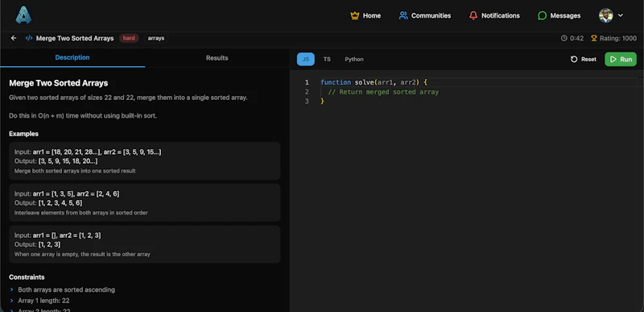
Task: Click the hard difficulty tag
Action: tap(129, 38)
